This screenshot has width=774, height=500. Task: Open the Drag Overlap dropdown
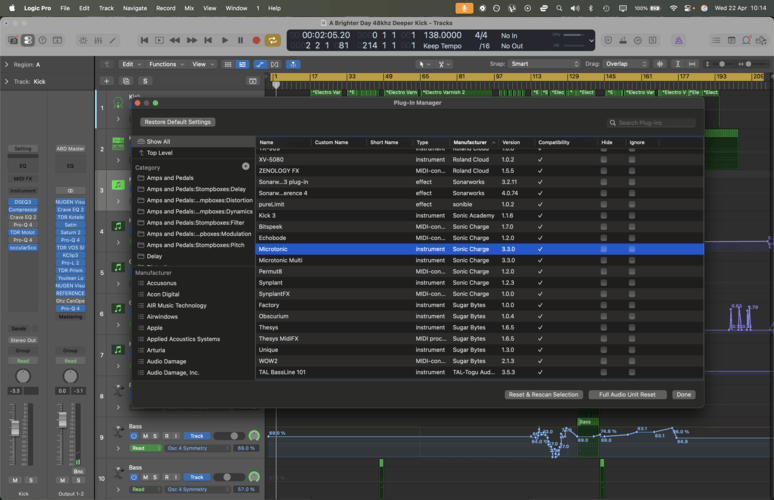pyautogui.click(x=626, y=64)
